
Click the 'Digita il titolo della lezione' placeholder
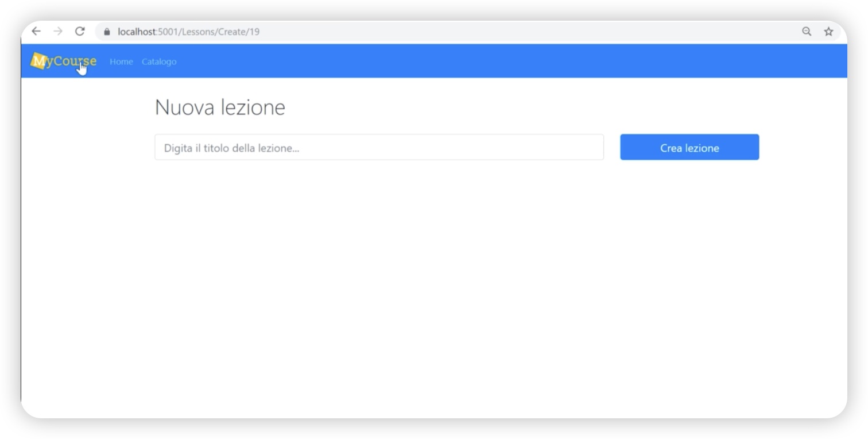coord(232,148)
